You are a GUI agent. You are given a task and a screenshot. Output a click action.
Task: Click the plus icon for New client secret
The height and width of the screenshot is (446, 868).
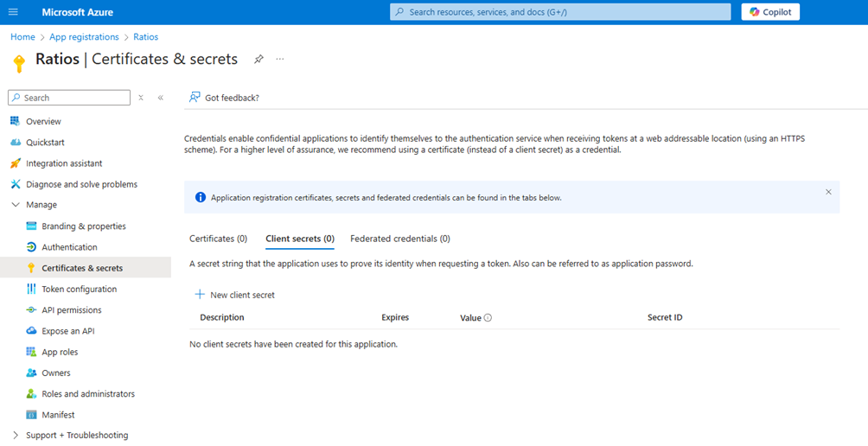200,295
